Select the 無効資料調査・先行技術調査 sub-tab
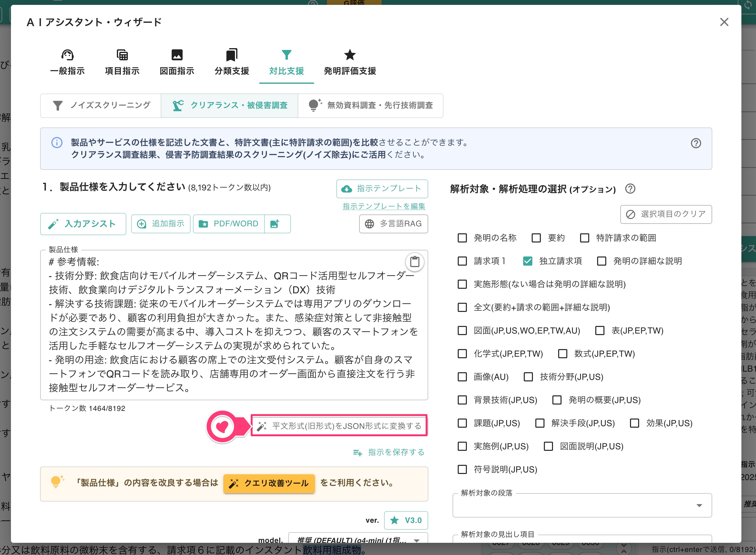This screenshot has height=555, width=756. pos(371,105)
